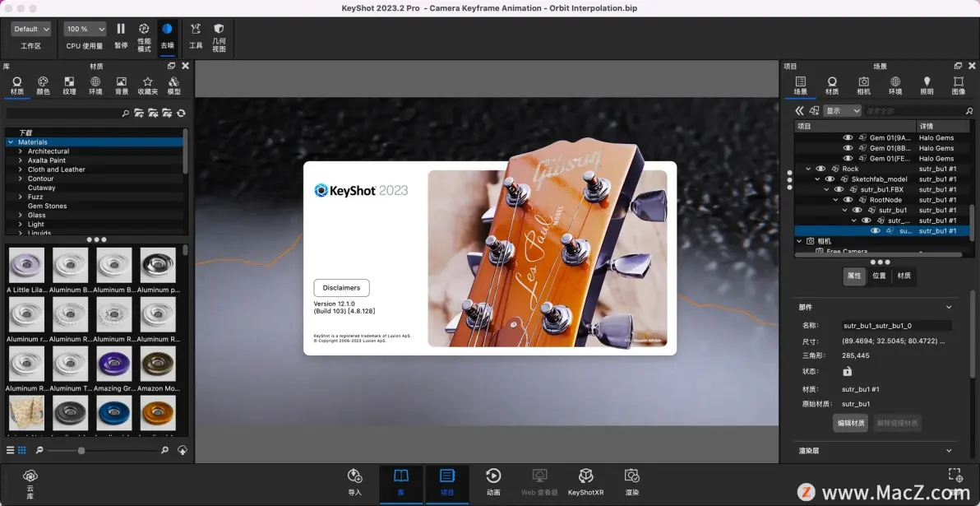
Task: Expand the Axalta Paint folder
Action: (21, 160)
